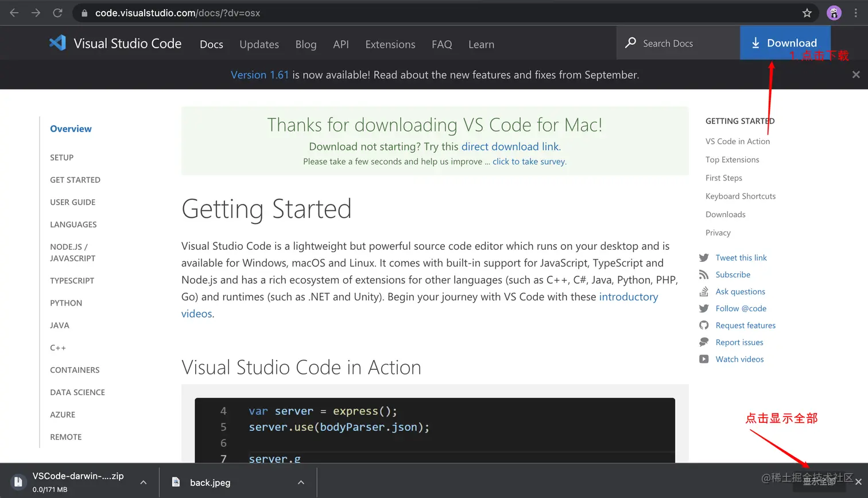Expand options for back.jpeg download
The height and width of the screenshot is (498, 868).
(x=301, y=482)
